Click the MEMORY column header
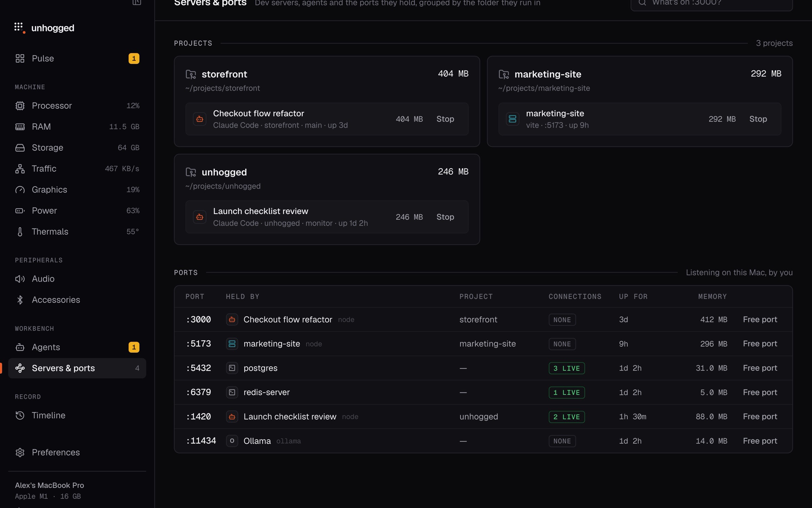This screenshot has width=812, height=508. click(x=713, y=296)
